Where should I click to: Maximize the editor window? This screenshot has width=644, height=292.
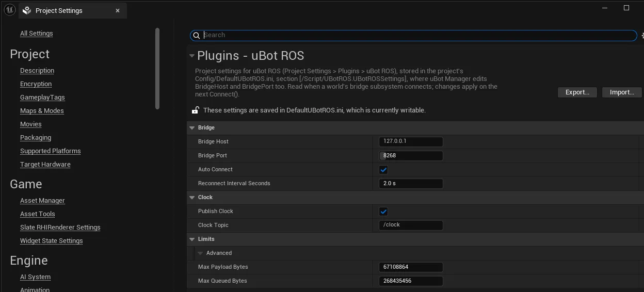click(x=626, y=8)
